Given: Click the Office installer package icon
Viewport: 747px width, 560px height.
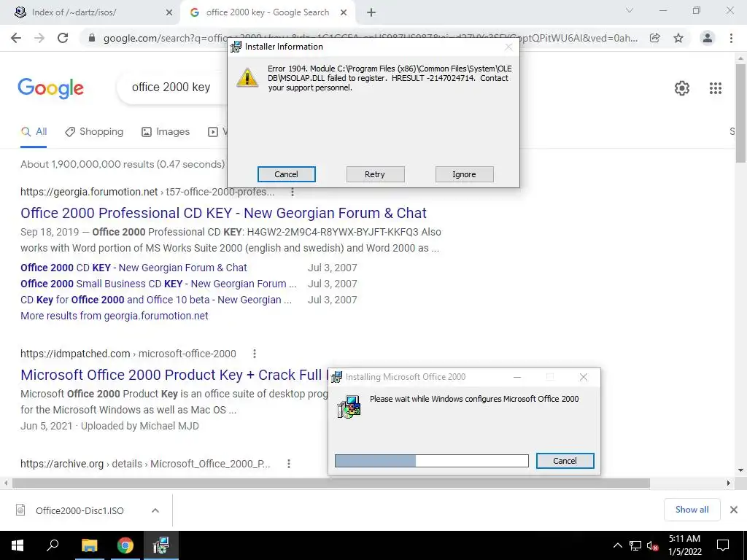Looking at the screenshot, I should (x=349, y=407).
